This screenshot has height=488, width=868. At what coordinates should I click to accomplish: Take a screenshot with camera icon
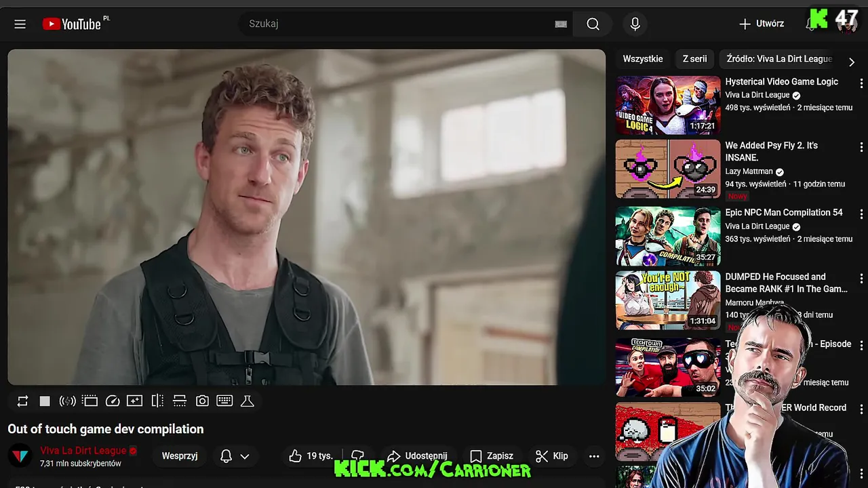point(202,401)
